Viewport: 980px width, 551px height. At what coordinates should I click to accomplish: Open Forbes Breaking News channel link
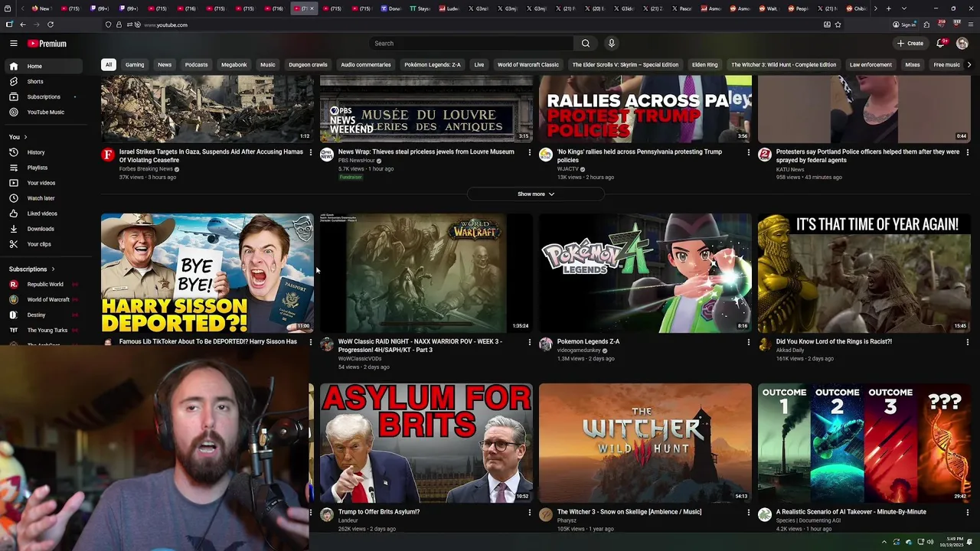[145, 169]
